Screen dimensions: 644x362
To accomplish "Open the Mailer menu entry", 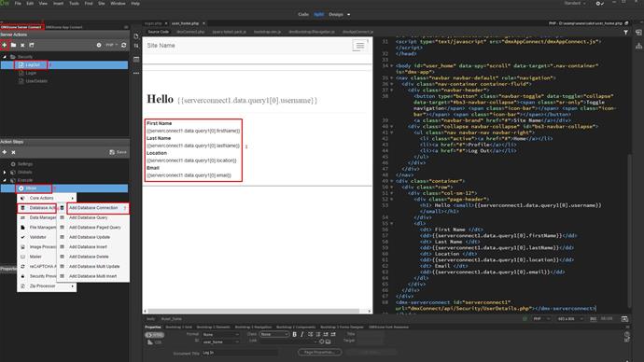I will click(37, 257).
